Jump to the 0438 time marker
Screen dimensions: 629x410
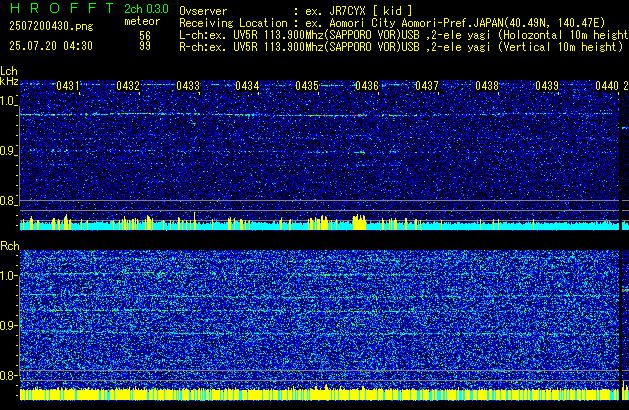487,86
